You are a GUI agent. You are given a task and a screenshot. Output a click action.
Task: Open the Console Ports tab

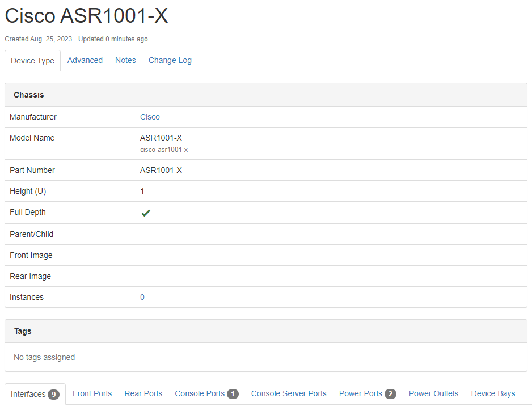tap(206, 393)
